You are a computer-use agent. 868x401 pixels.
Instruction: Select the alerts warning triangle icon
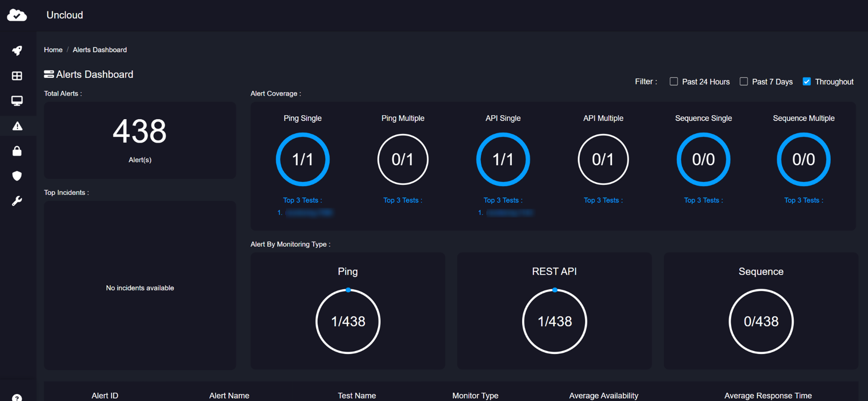point(17,126)
